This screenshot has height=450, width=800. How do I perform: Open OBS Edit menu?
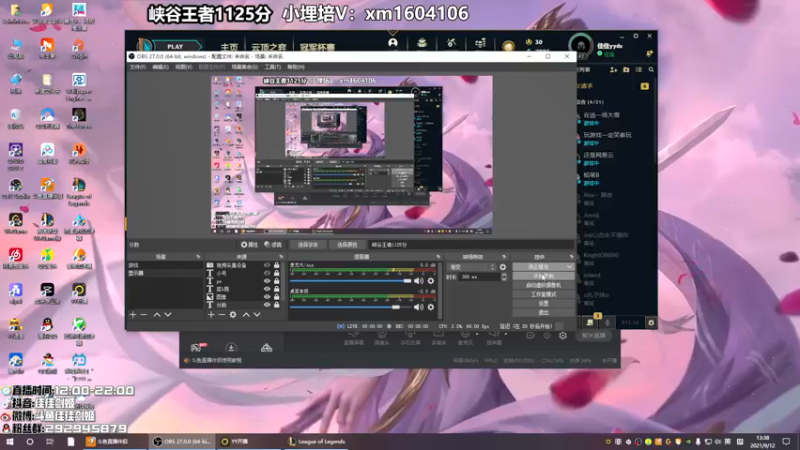(160, 67)
